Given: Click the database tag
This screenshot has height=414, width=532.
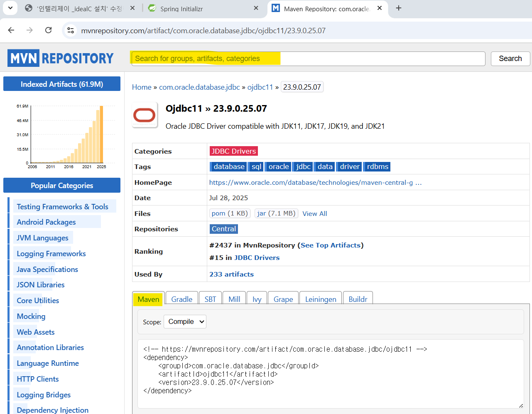Looking at the screenshot, I should [229, 167].
